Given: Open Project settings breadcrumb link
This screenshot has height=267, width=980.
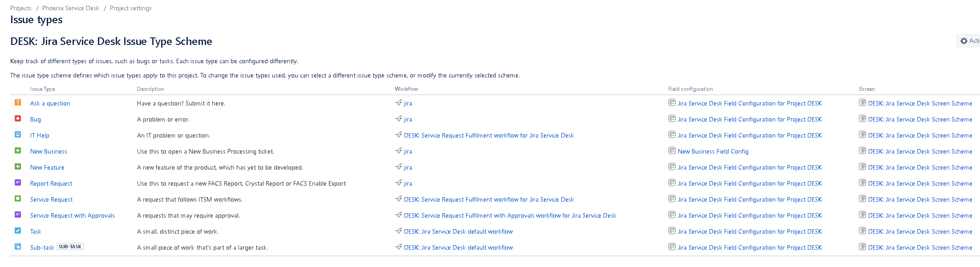Looking at the screenshot, I should coord(131,8).
